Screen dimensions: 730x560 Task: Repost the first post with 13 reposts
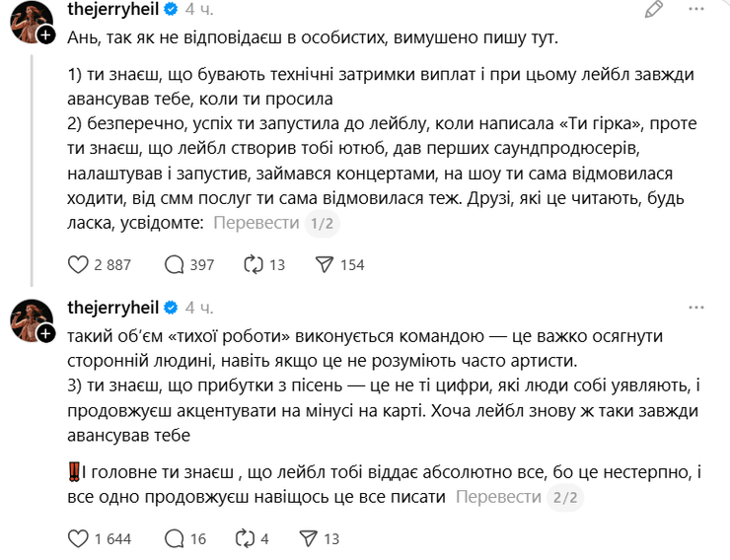[x=255, y=264]
